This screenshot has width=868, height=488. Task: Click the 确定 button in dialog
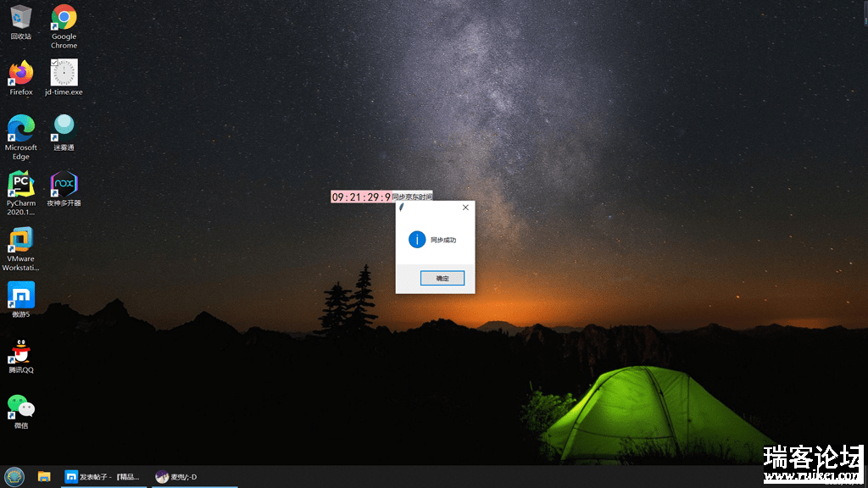coord(442,278)
